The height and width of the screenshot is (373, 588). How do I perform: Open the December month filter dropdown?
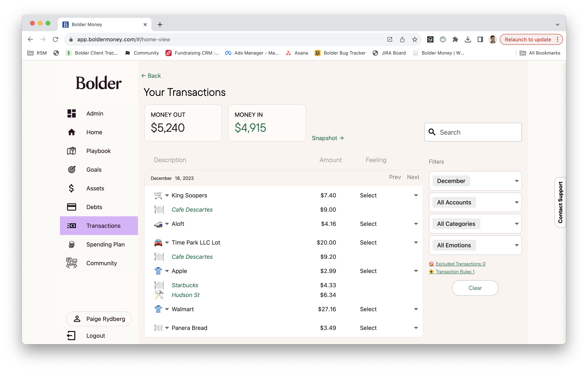click(x=475, y=181)
